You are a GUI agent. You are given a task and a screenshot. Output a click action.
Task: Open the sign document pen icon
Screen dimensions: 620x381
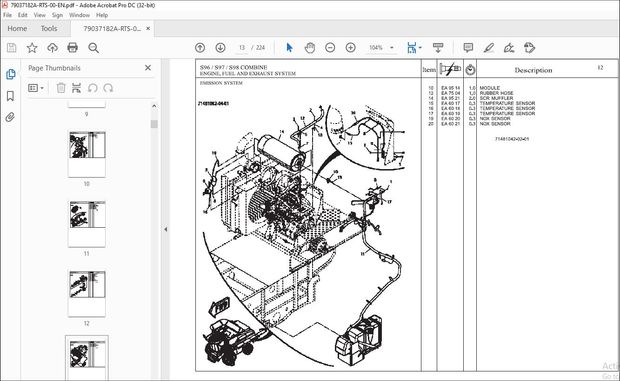[509, 48]
